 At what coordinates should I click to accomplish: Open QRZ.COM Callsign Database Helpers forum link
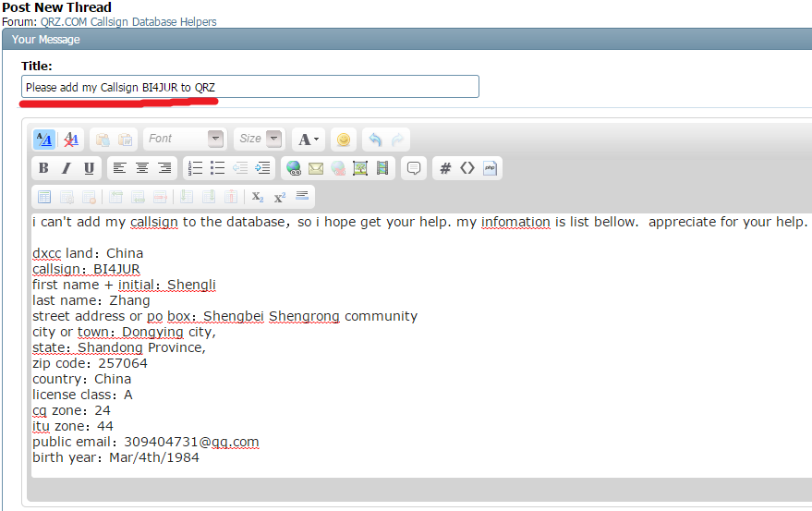(x=128, y=22)
